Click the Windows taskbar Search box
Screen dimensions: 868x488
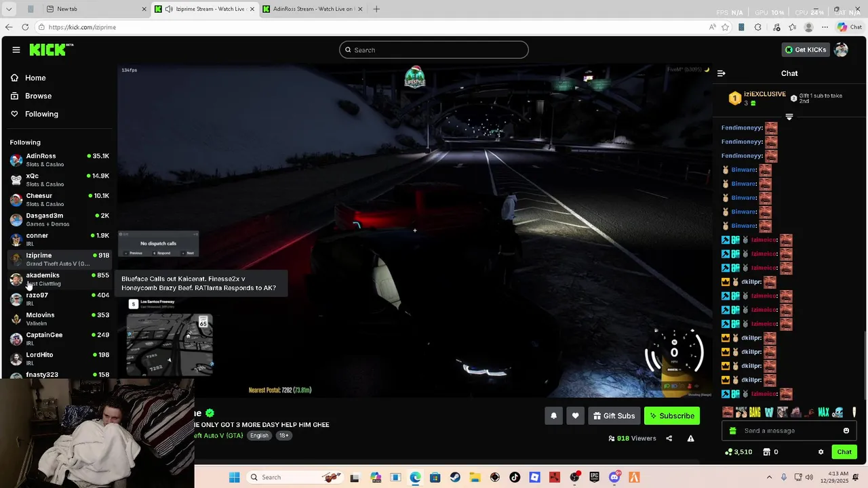pyautogui.click(x=295, y=477)
